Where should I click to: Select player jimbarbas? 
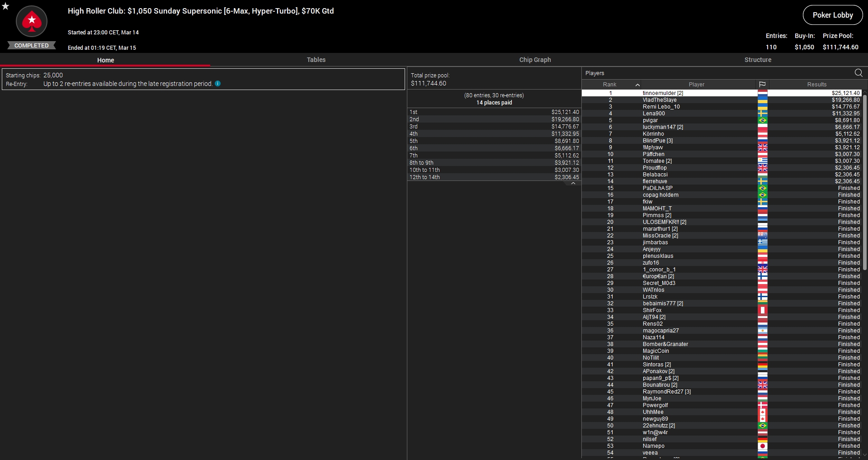(x=722, y=242)
